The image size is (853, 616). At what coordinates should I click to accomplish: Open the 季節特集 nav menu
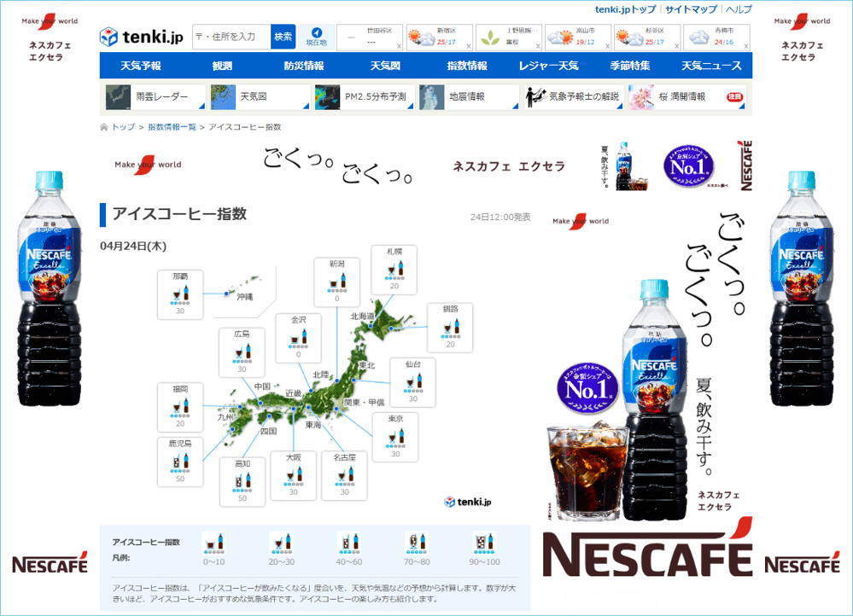click(x=630, y=66)
